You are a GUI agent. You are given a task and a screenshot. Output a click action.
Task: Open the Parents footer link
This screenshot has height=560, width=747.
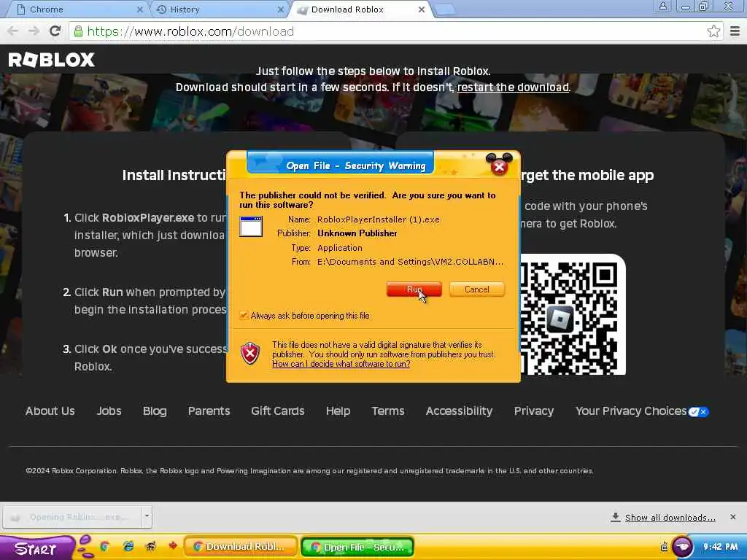pyautogui.click(x=209, y=411)
